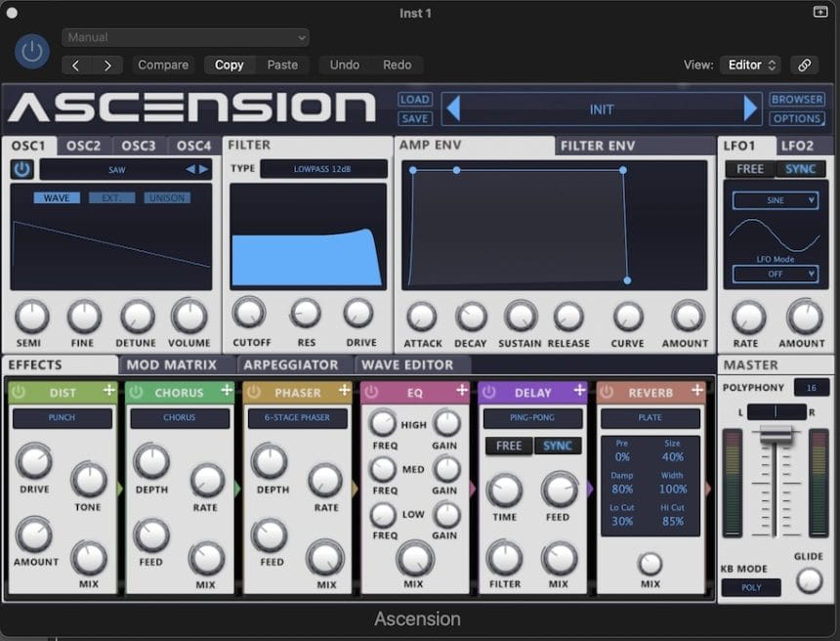The image size is (840, 641).
Task: Enable the CHORUS effect power toggle
Action: 136,392
